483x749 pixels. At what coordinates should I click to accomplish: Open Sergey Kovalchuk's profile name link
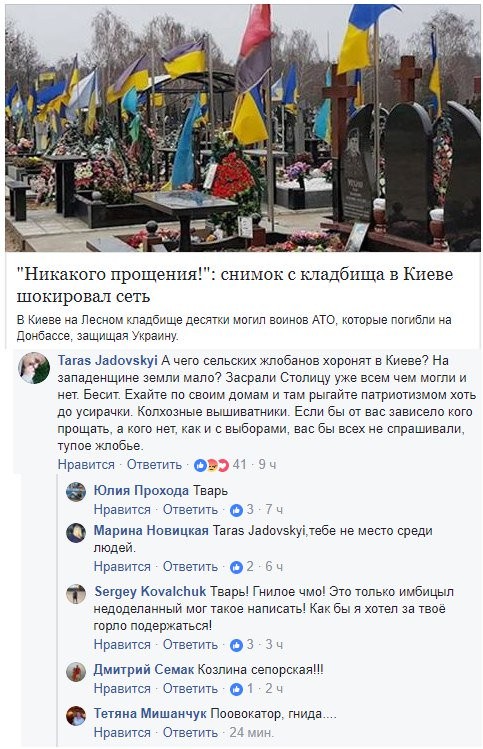point(150,591)
